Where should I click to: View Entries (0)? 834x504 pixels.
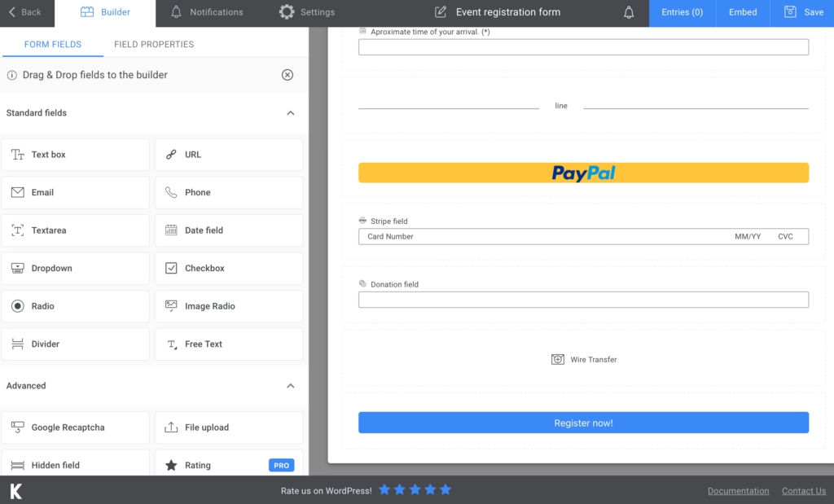click(682, 12)
